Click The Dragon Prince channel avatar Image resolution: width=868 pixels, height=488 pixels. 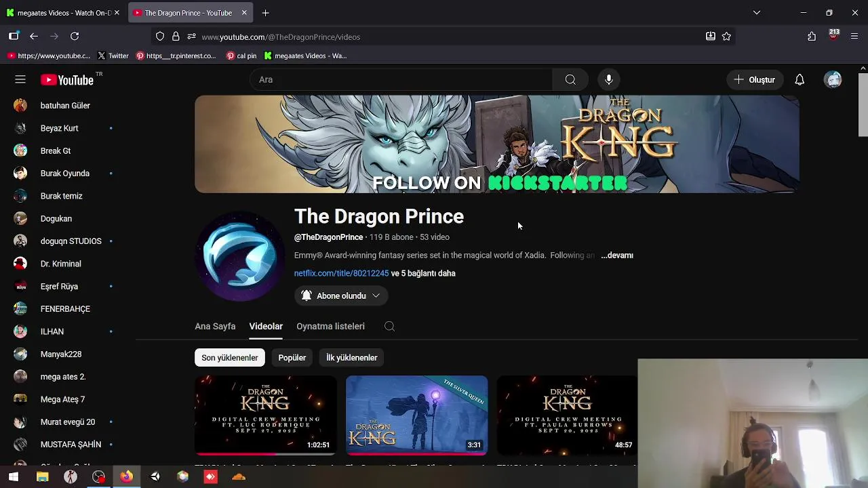coord(239,256)
